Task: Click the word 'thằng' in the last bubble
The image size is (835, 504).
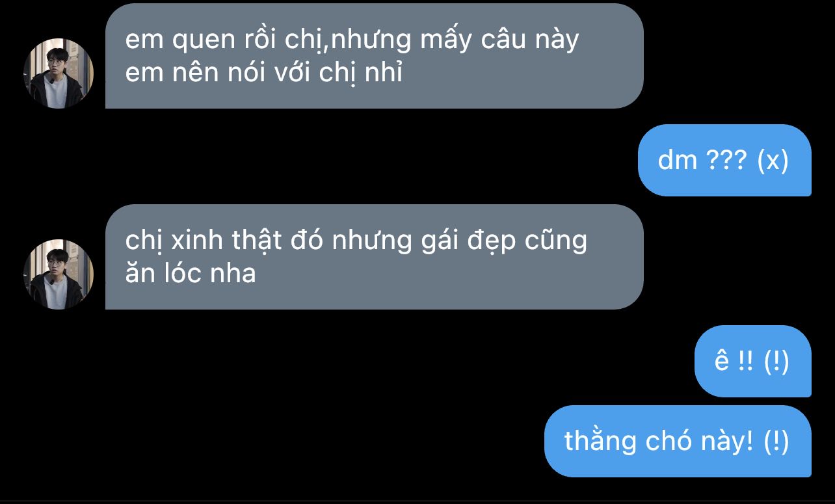Action: [x=601, y=442]
